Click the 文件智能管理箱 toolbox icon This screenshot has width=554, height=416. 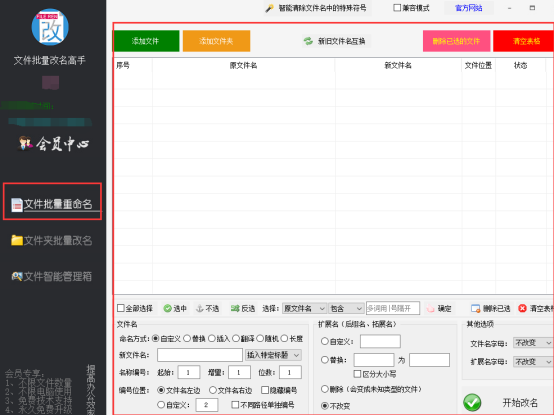[17, 276]
